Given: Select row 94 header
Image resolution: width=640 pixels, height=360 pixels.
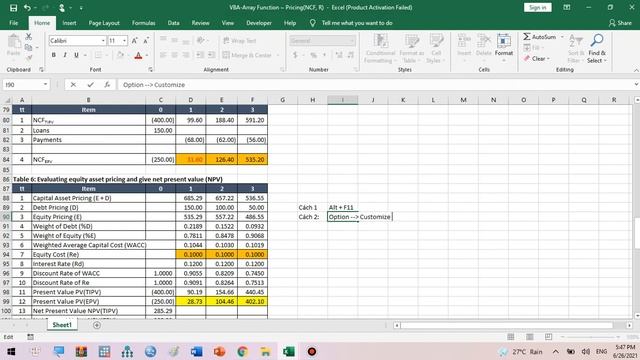Looking at the screenshot, I should [6, 254].
